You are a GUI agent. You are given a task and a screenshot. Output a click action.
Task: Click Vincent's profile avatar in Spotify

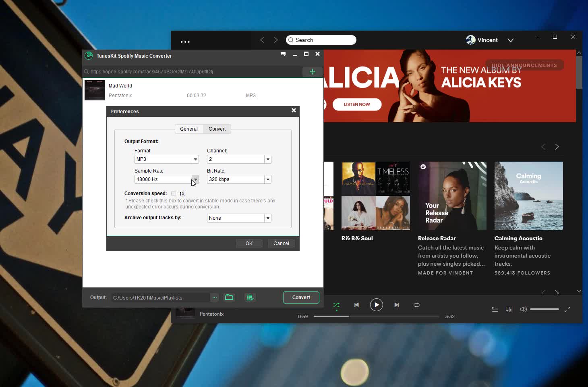470,40
